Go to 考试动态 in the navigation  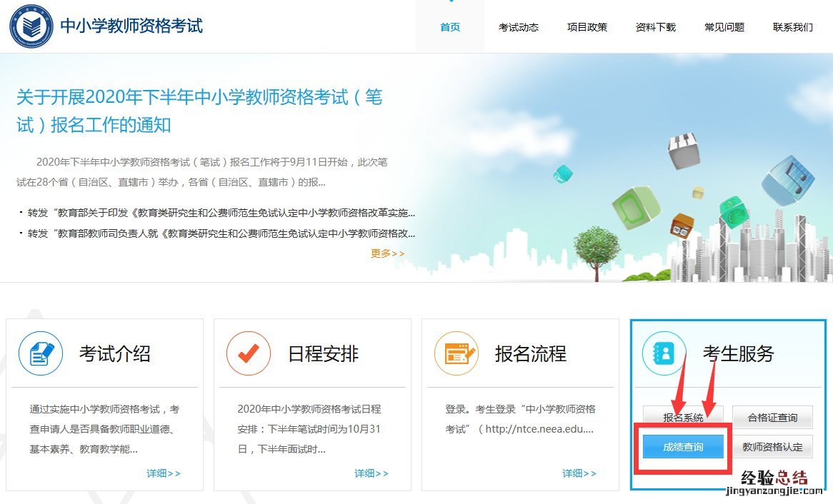click(519, 27)
